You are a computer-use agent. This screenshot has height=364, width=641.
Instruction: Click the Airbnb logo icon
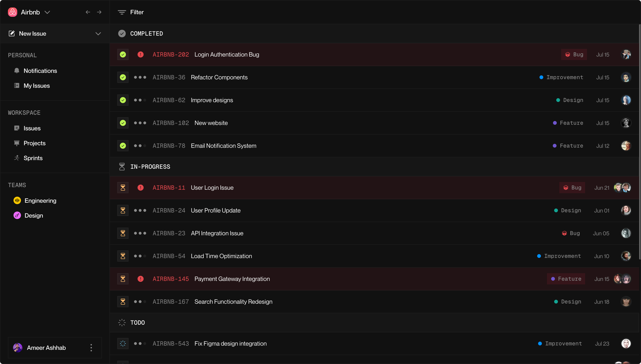pyautogui.click(x=13, y=12)
